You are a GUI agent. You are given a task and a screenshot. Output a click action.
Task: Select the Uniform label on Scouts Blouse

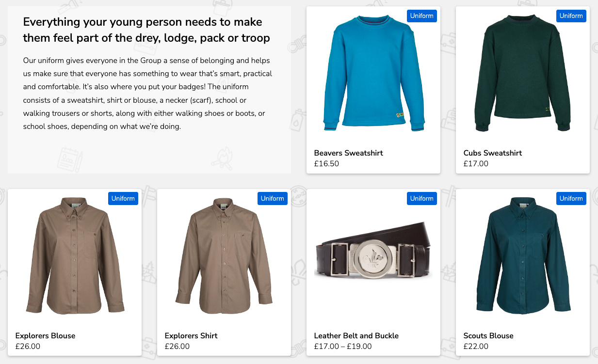571,199
